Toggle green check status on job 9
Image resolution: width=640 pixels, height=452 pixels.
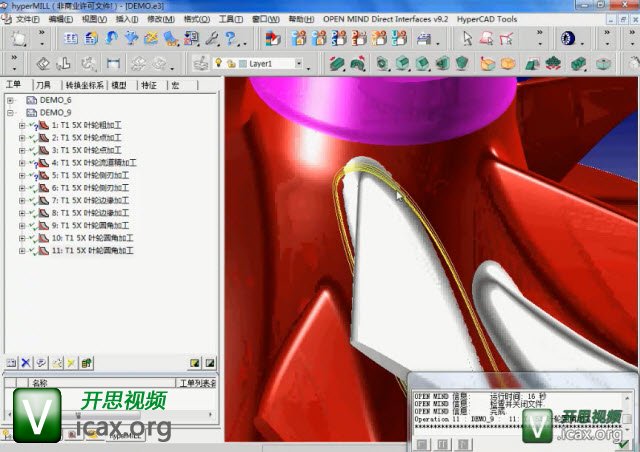click(33, 225)
